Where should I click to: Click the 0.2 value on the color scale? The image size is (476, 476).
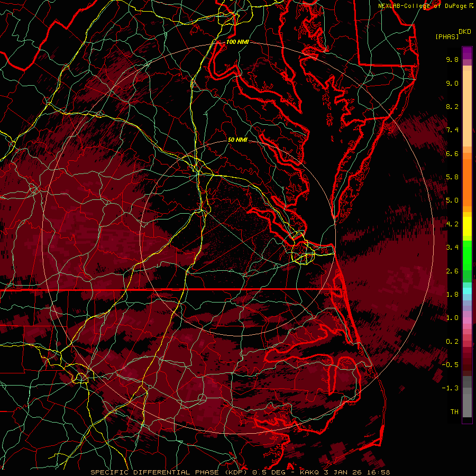point(452,342)
